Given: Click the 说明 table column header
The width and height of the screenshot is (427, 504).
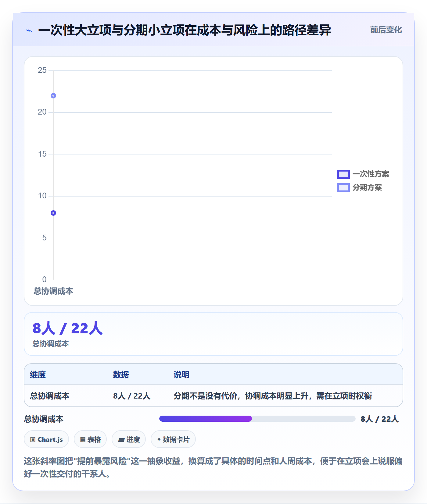Looking at the screenshot, I should (x=181, y=374).
